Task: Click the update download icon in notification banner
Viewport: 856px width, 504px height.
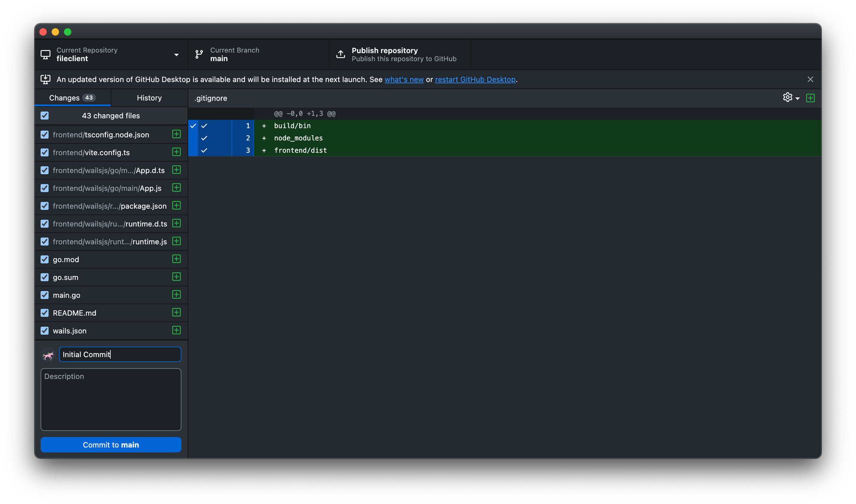Action: (x=45, y=79)
